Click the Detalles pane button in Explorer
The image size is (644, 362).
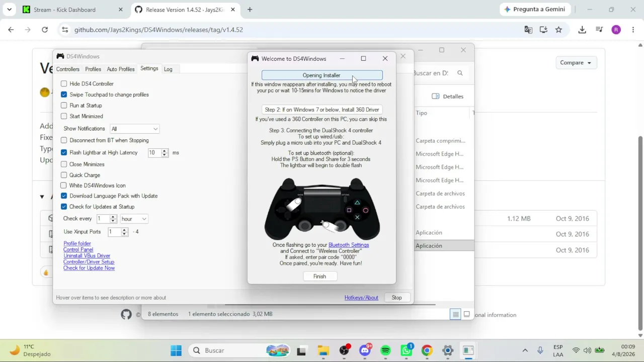447,97
